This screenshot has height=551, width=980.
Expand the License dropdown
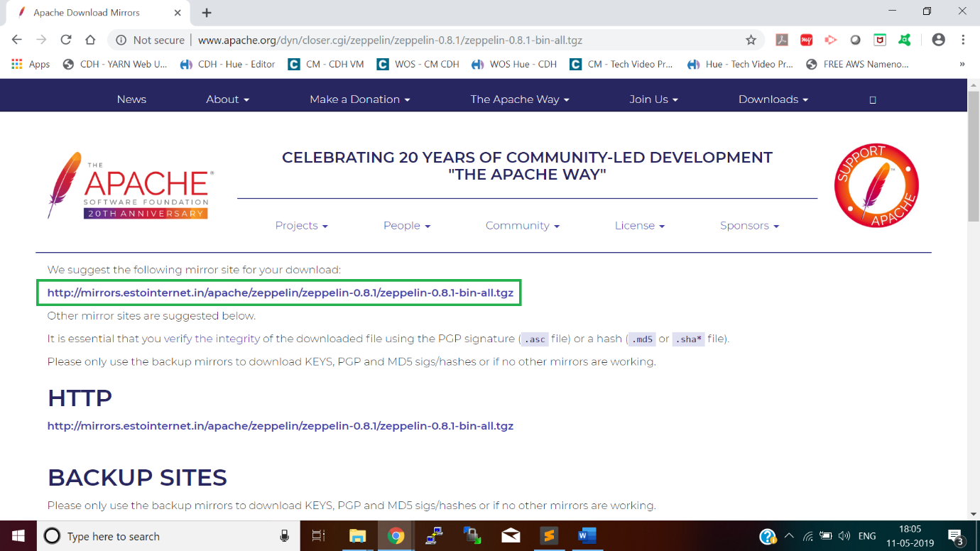(640, 226)
